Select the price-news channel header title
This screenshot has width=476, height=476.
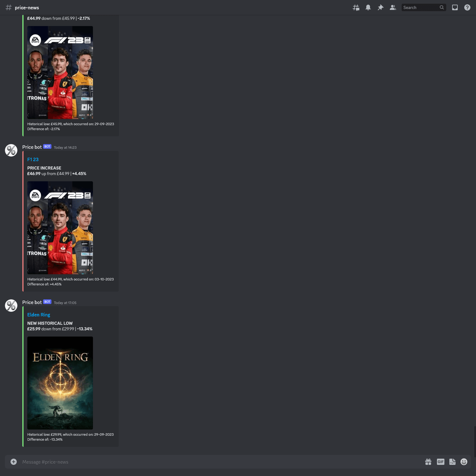(27, 7)
